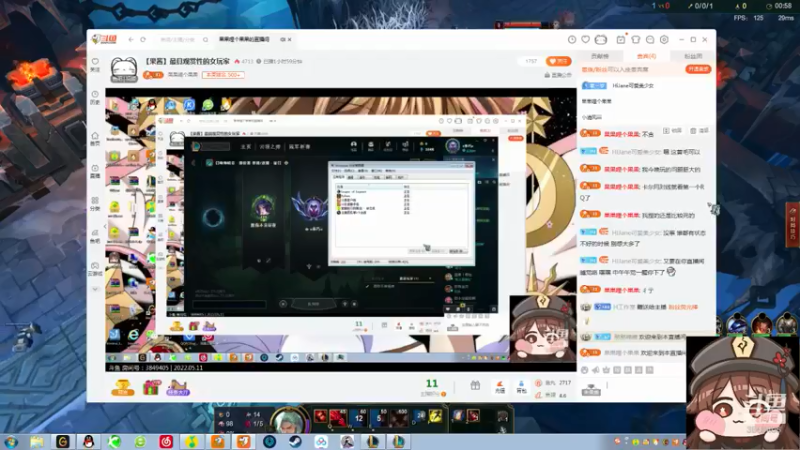Screen dimensions: 800x450
Task: Switch to the 粉丝团 tab
Action: [693, 56]
